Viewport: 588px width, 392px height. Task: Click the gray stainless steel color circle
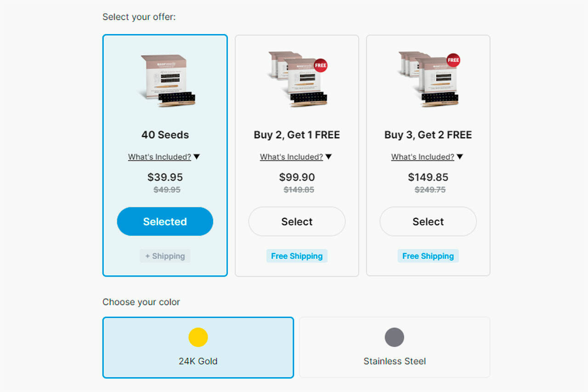click(395, 337)
